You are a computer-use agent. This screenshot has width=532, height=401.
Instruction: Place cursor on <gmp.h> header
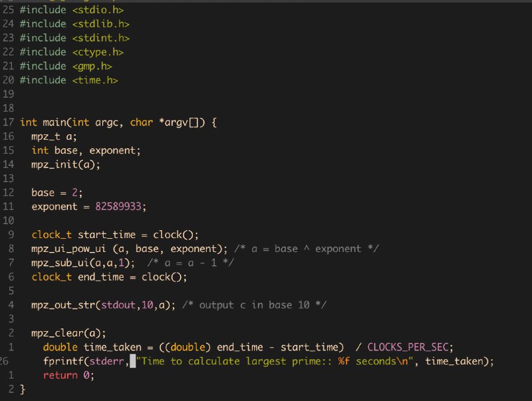pos(92,66)
